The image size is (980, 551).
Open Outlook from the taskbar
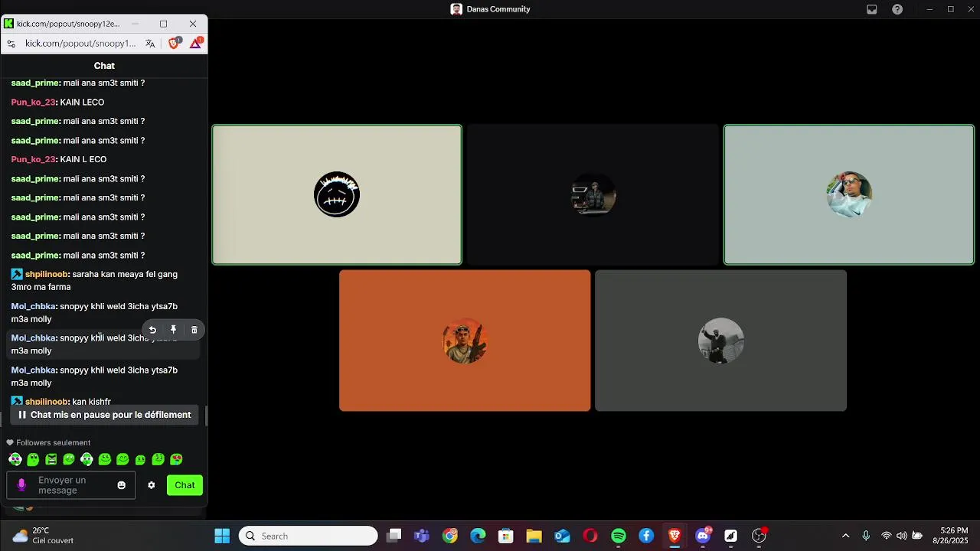(x=562, y=536)
